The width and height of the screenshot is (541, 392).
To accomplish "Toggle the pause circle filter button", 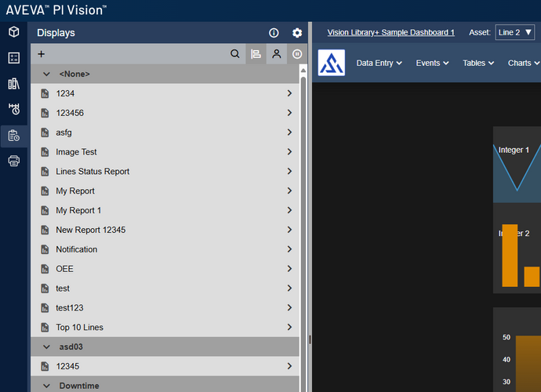I will pyautogui.click(x=296, y=54).
